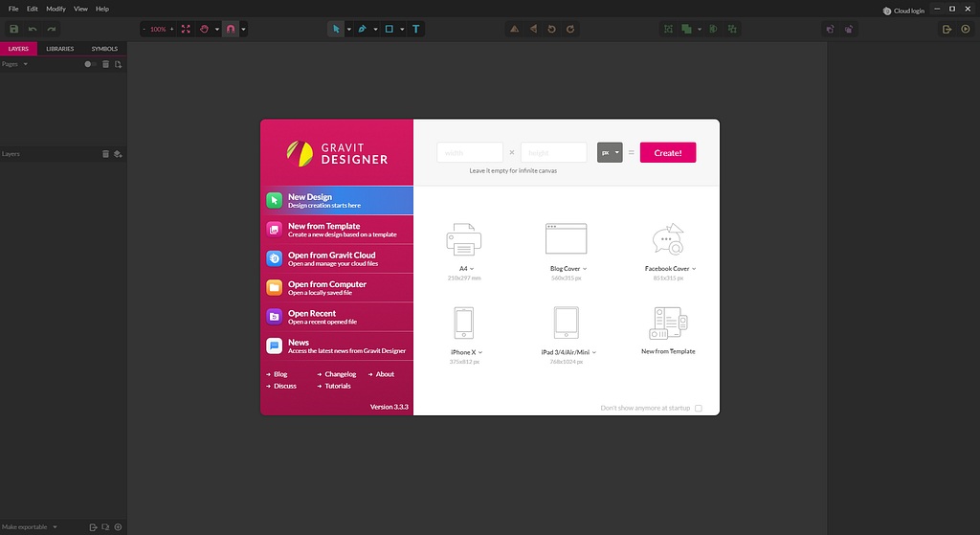Click the flip vertical triangle icon

coord(514,29)
